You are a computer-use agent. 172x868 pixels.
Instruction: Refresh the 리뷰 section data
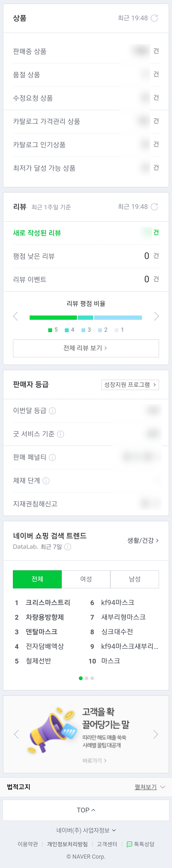154,207
